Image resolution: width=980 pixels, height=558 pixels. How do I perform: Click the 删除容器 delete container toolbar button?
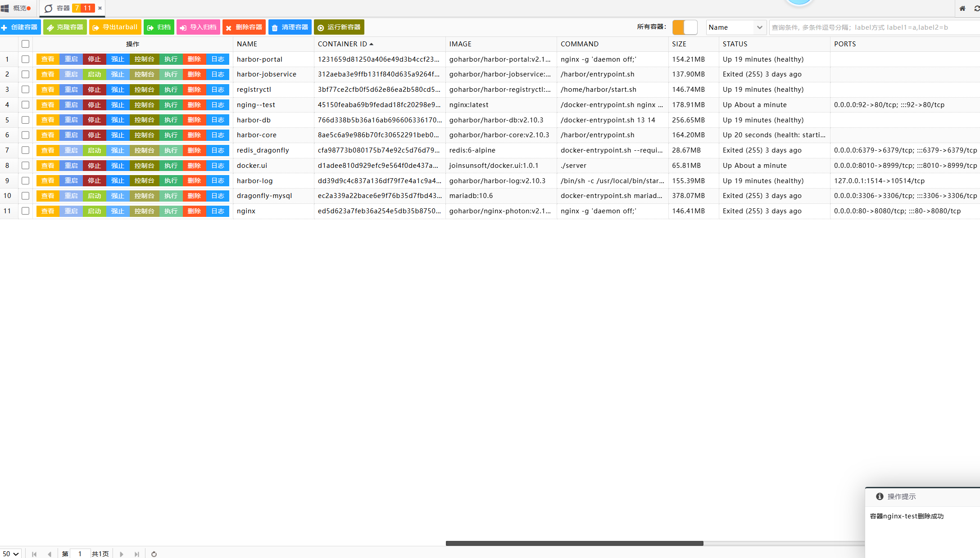click(x=244, y=27)
